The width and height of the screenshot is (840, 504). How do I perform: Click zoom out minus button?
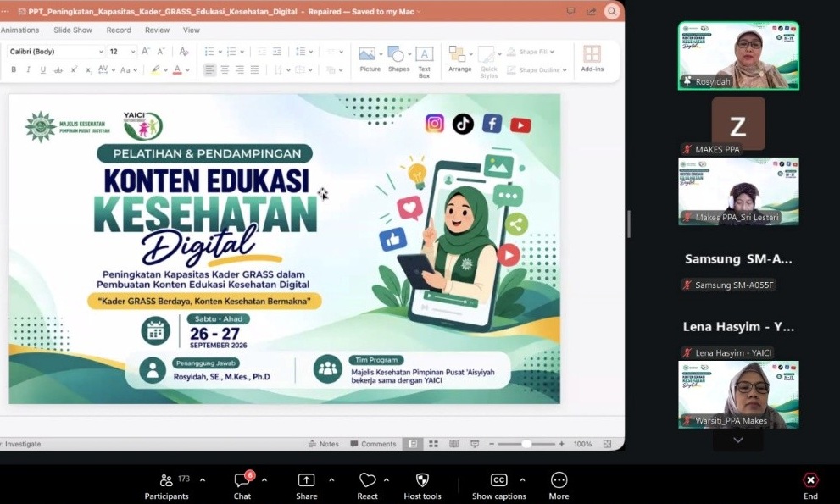coord(492,444)
